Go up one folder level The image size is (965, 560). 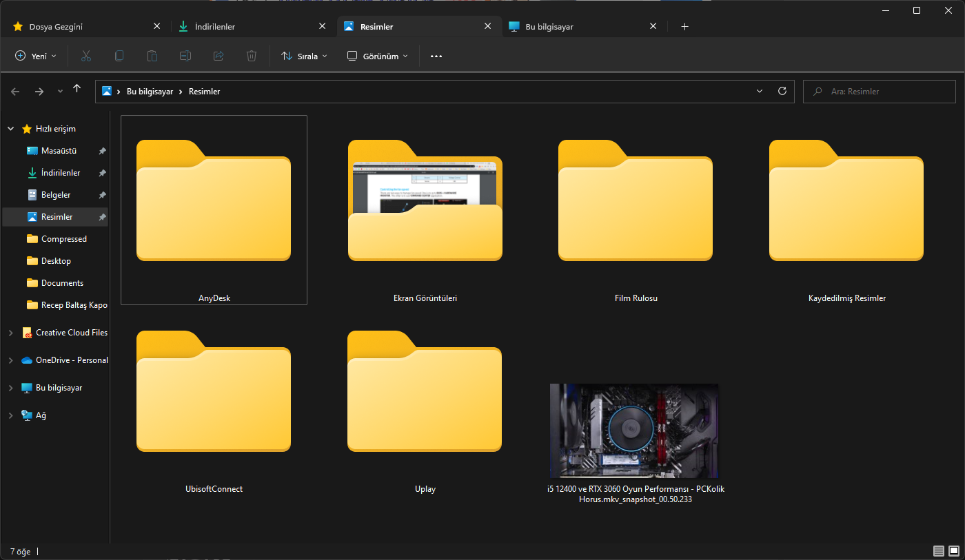77,89
